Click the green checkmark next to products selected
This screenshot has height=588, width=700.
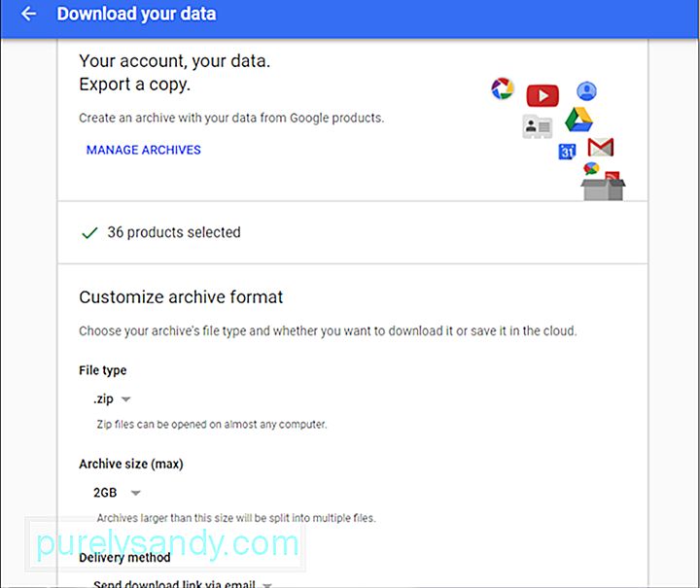(89, 233)
